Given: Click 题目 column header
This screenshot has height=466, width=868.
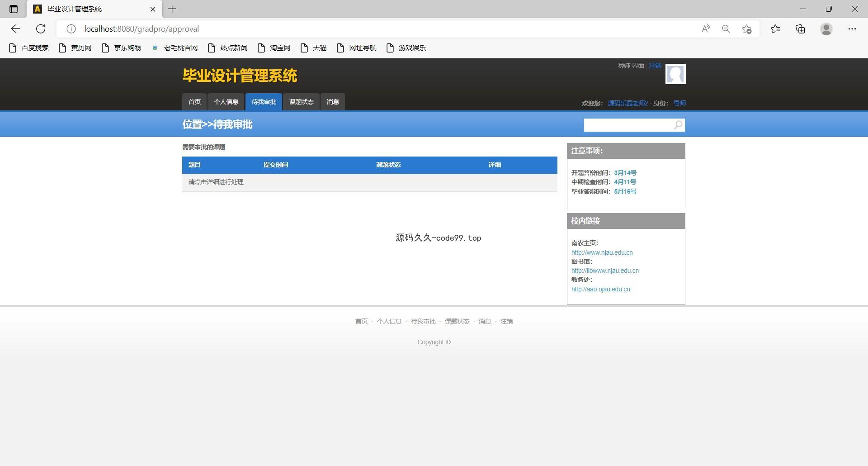Looking at the screenshot, I should click(194, 165).
